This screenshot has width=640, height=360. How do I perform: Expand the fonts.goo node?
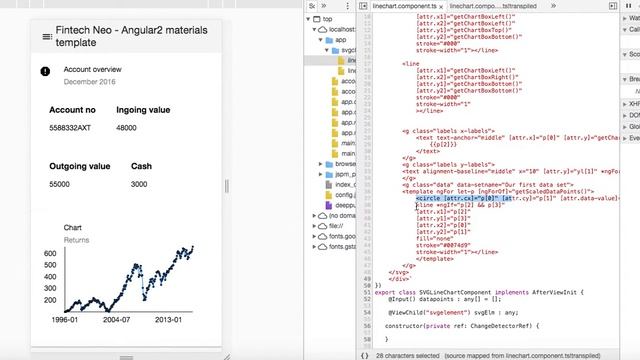coord(314,236)
